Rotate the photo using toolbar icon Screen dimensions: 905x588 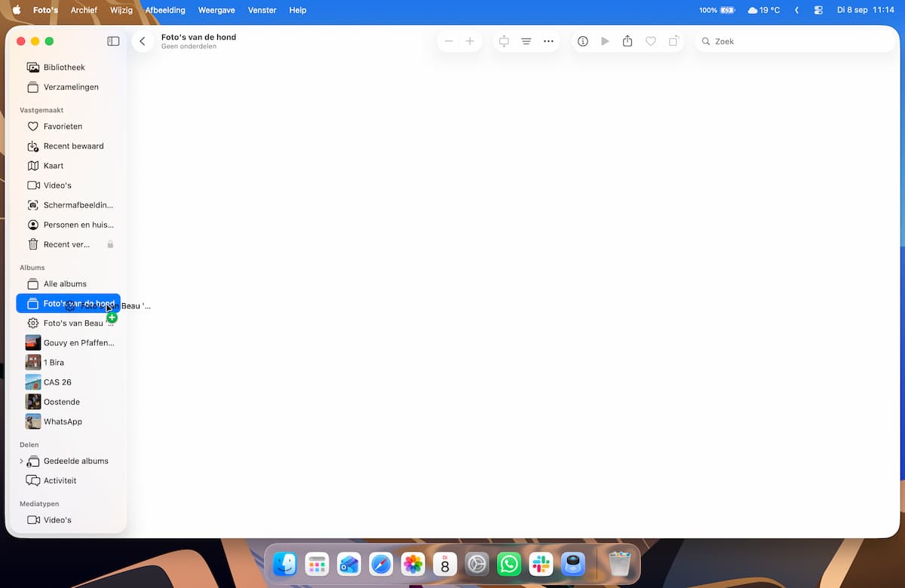[x=673, y=41]
